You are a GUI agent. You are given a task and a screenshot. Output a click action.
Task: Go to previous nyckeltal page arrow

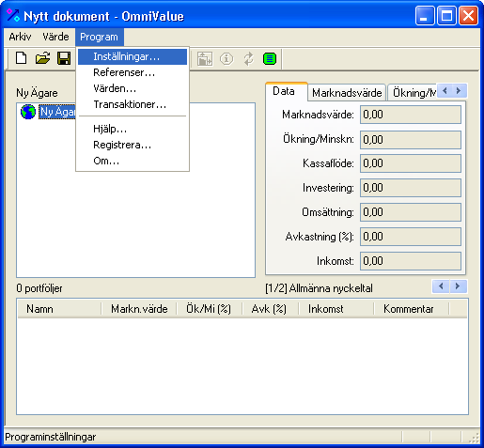click(x=441, y=286)
